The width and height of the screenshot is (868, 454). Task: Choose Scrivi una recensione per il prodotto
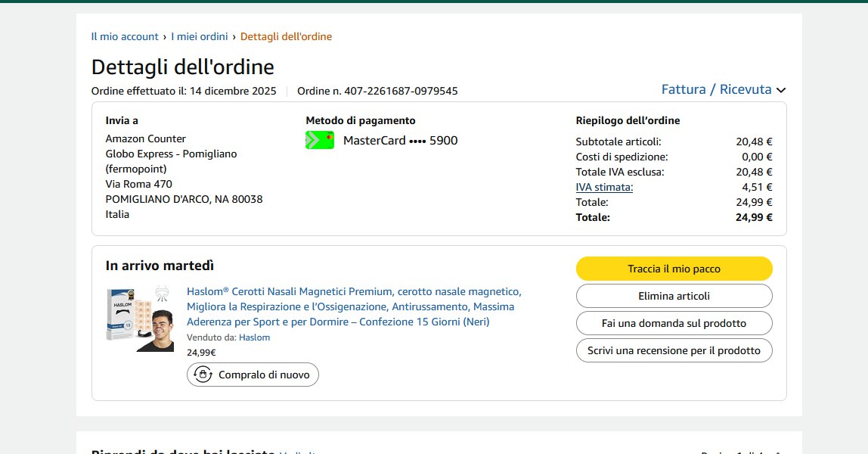click(674, 350)
